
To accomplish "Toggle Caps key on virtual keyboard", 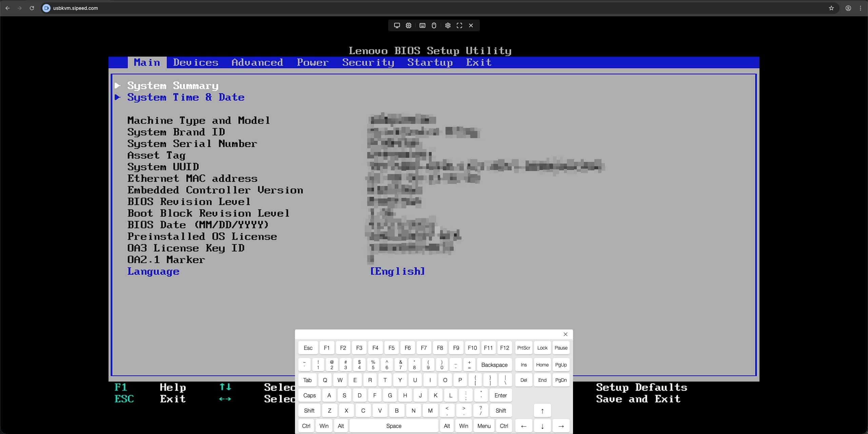I will tap(309, 395).
